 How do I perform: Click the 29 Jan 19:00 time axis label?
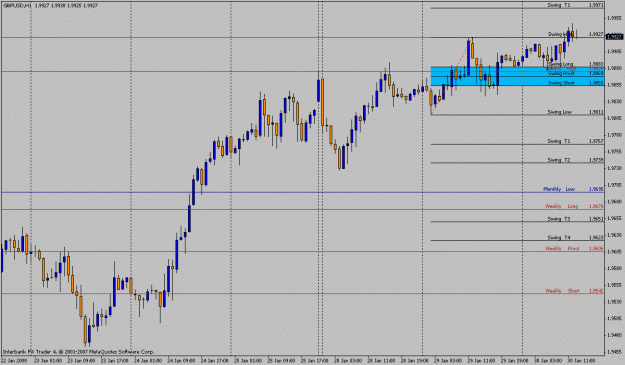[x=515, y=361]
